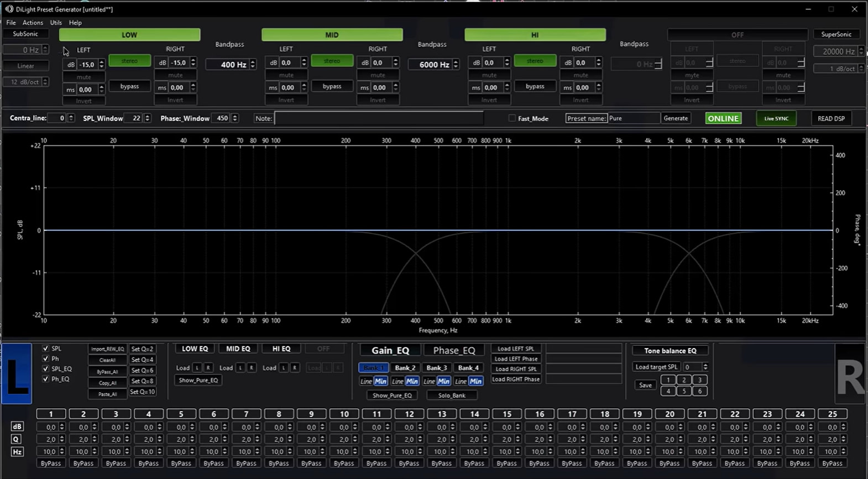Viewport: 868px width, 479px height.
Task: Select Tone balance preset slot 1
Action: tap(668, 380)
